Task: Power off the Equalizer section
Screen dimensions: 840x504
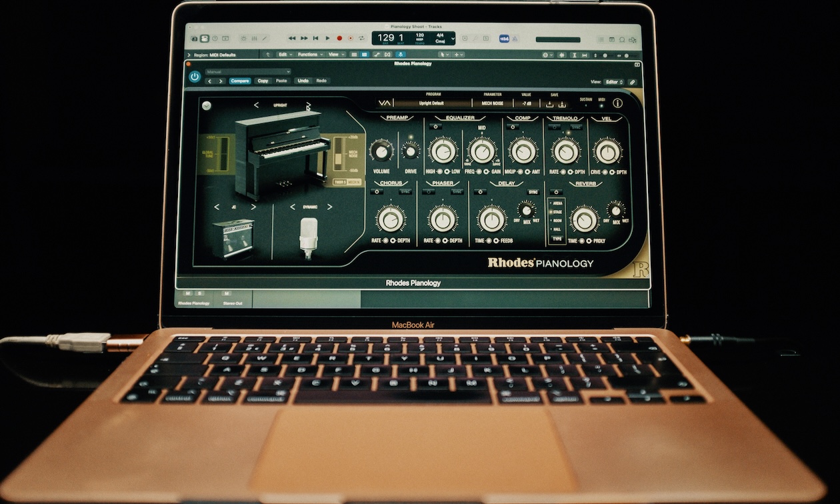Action: point(436,126)
